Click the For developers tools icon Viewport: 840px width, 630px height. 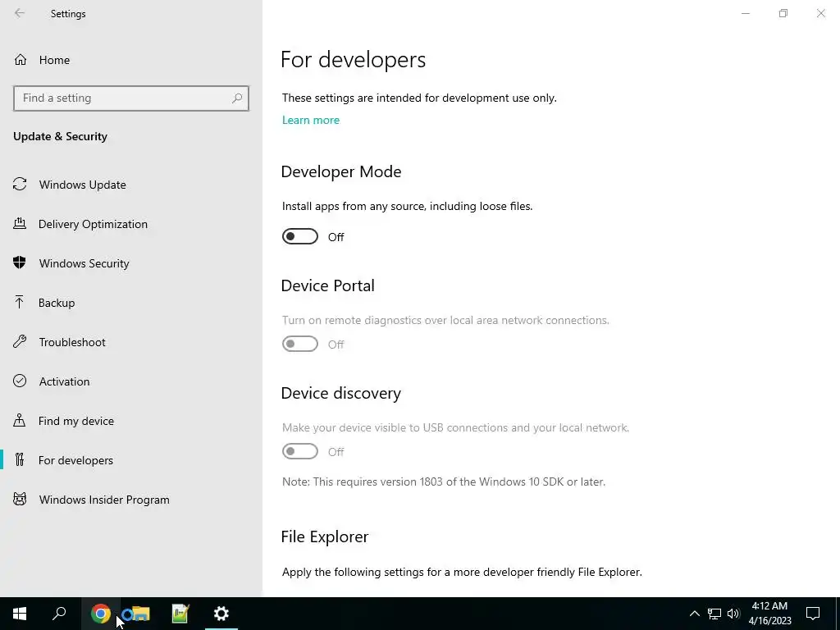click(x=20, y=459)
